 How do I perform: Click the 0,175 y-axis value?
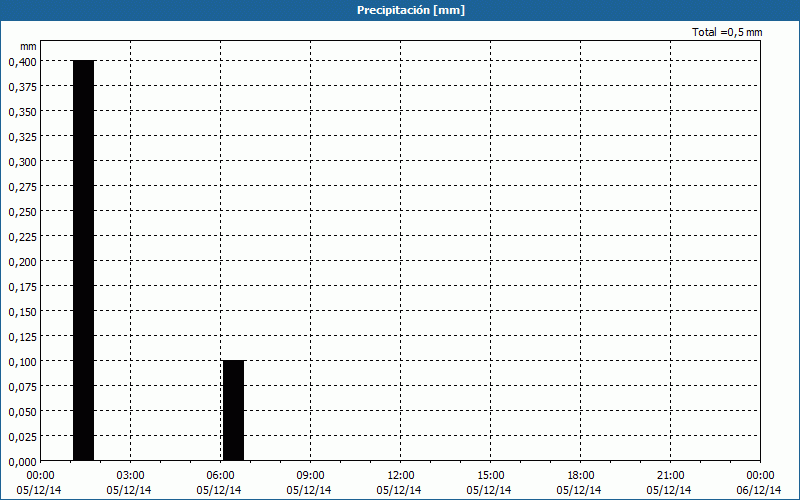[x=22, y=287]
